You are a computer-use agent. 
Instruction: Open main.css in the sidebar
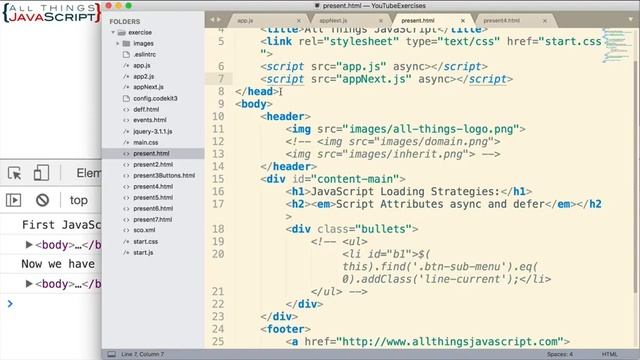click(145, 142)
